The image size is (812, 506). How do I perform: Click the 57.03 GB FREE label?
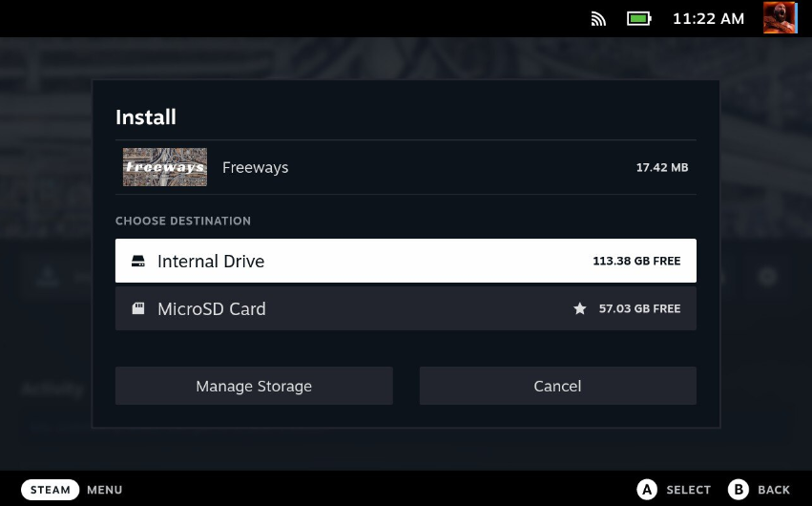(639, 308)
